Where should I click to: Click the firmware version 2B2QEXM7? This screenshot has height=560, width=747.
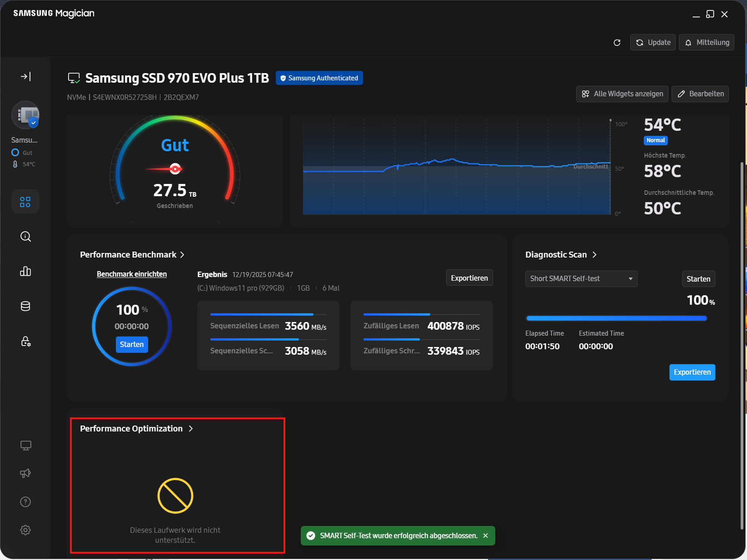pos(181,98)
